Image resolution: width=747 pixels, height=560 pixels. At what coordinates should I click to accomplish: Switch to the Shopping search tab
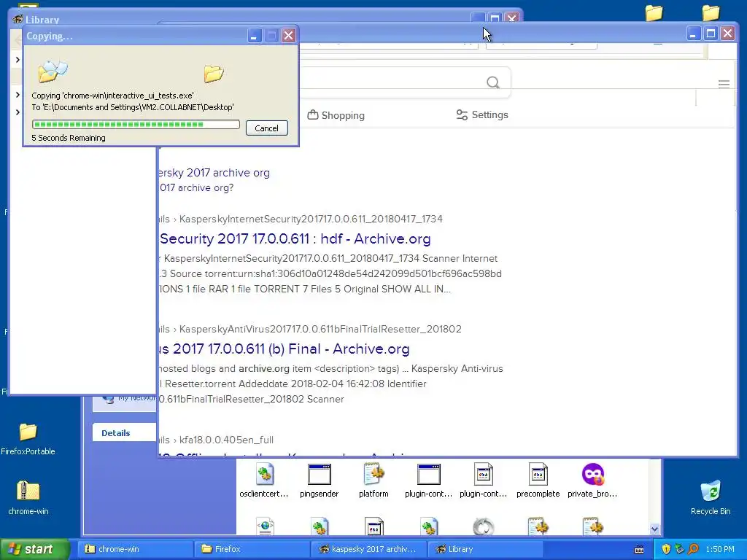(336, 115)
